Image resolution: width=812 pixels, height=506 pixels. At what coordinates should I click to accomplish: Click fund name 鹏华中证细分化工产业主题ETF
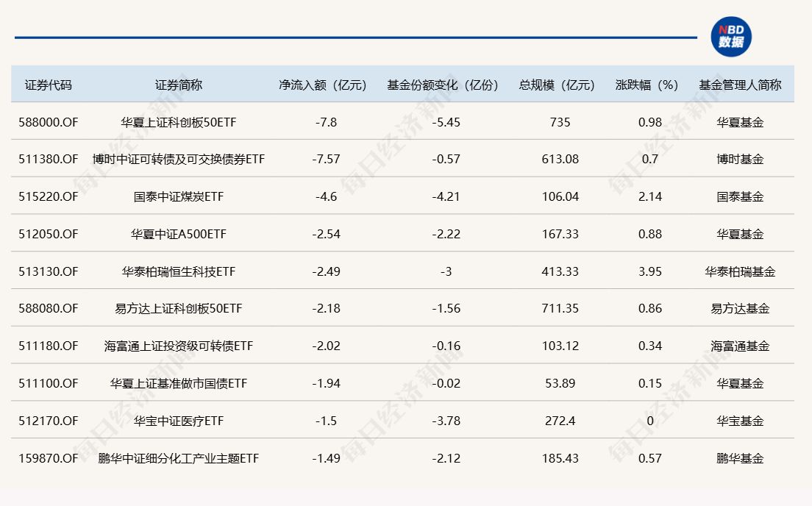[179, 458]
